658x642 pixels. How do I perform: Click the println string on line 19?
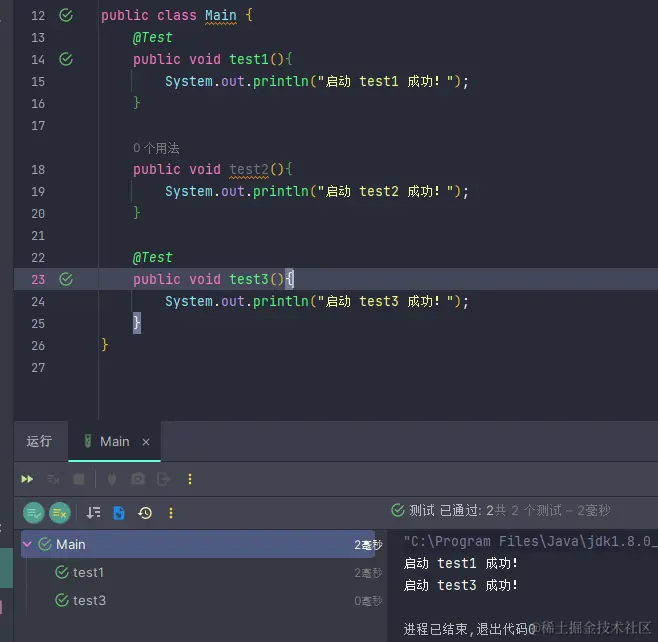pos(385,191)
